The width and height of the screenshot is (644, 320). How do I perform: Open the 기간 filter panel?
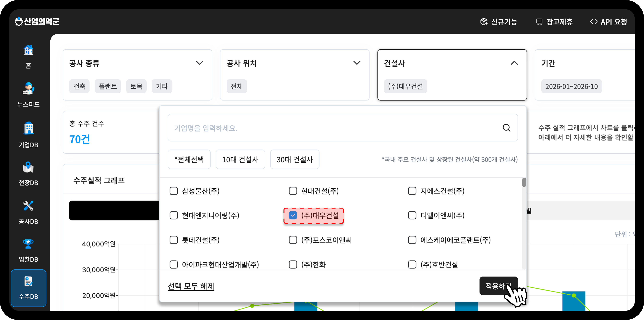coord(584,75)
